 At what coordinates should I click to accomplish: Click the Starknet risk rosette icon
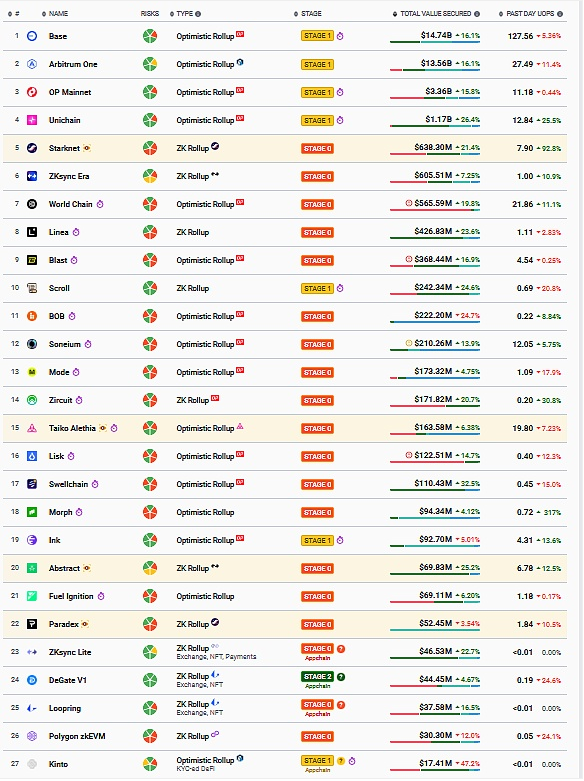[x=150, y=148]
